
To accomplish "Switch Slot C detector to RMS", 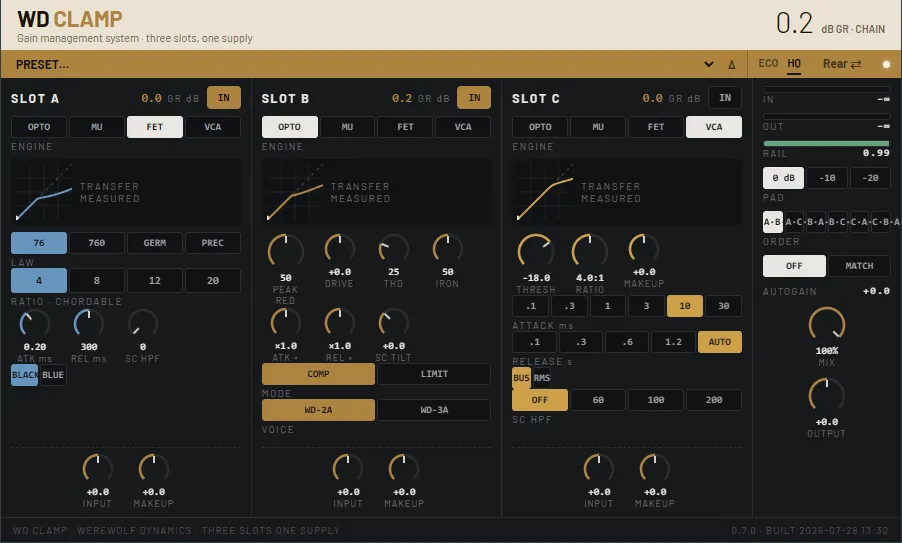I will coord(542,378).
